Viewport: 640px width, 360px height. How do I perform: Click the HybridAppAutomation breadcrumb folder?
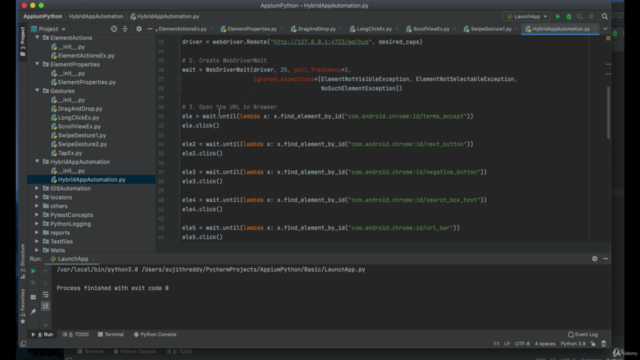click(96, 16)
